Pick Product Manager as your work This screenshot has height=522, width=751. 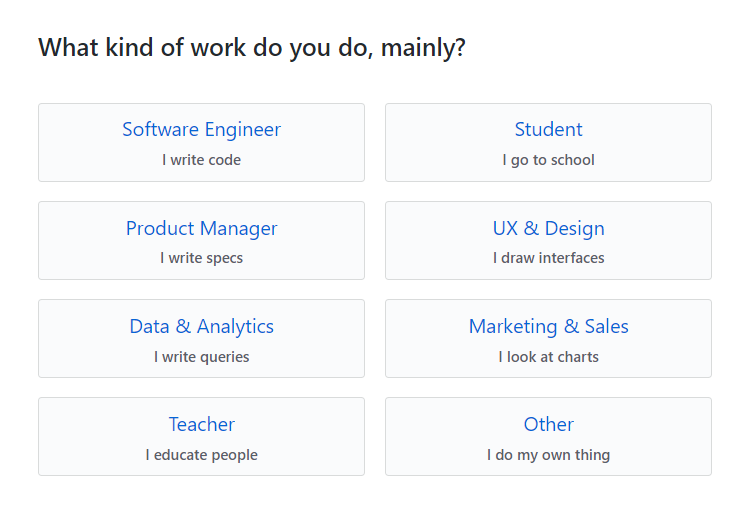(201, 240)
